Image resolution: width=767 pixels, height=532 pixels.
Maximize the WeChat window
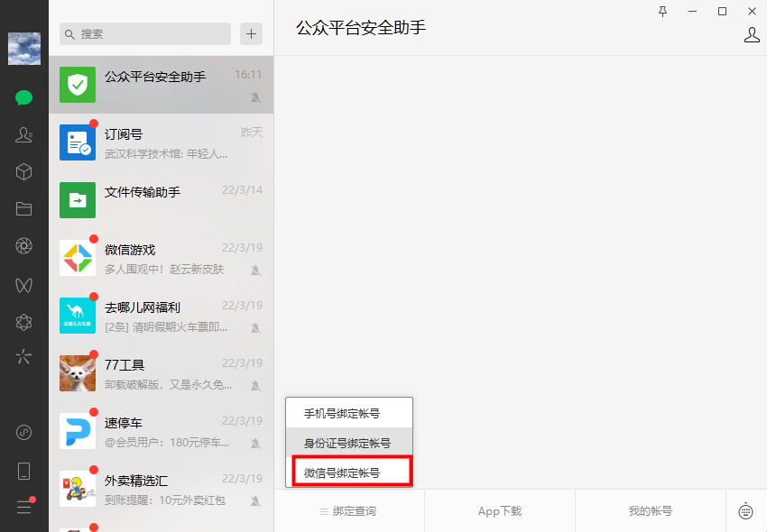(x=722, y=11)
